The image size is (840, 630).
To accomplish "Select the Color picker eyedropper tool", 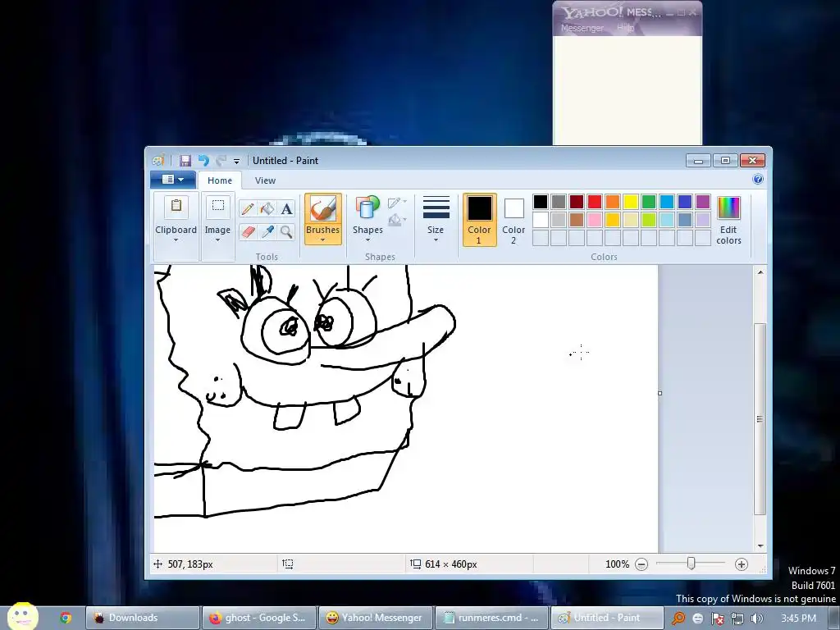I will 267,232.
